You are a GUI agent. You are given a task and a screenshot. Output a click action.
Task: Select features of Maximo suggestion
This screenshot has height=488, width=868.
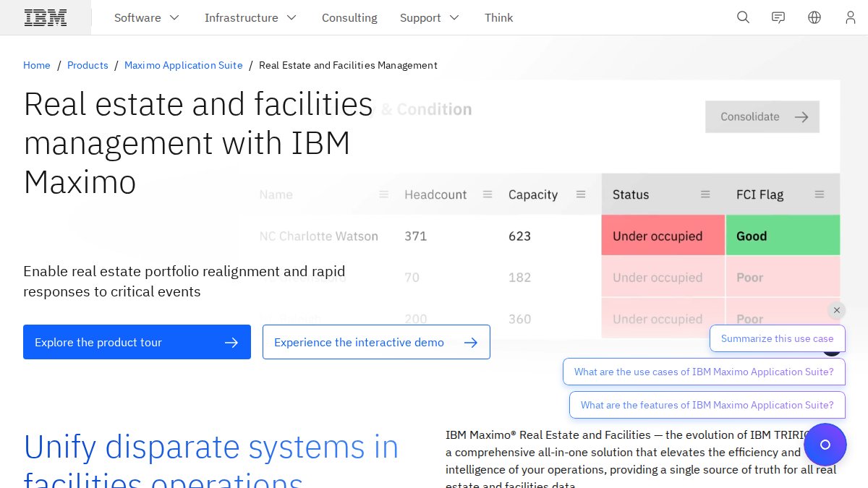pyautogui.click(x=707, y=405)
